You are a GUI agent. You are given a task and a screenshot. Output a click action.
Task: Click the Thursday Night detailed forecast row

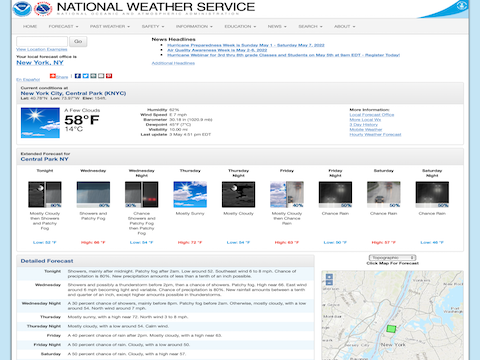click(166, 326)
